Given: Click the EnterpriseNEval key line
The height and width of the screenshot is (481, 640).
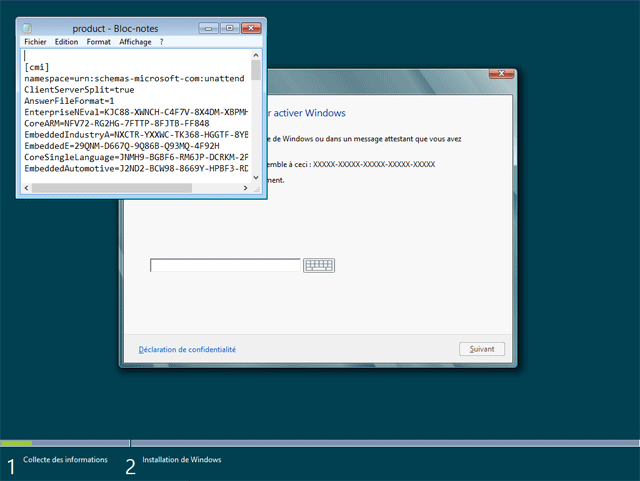Looking at the screenshot, I should 136,112.
